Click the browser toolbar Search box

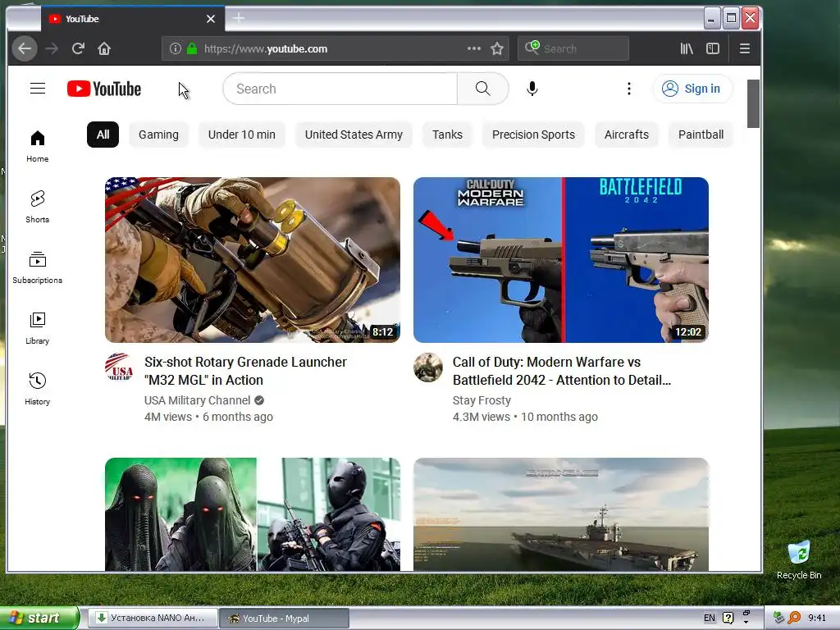[573, 48]
